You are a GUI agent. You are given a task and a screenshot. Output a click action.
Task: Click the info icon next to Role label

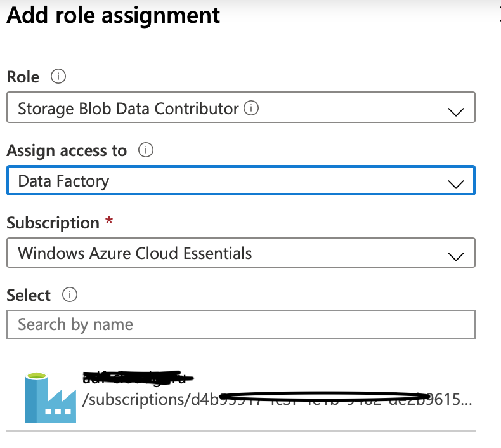[58, 77]
